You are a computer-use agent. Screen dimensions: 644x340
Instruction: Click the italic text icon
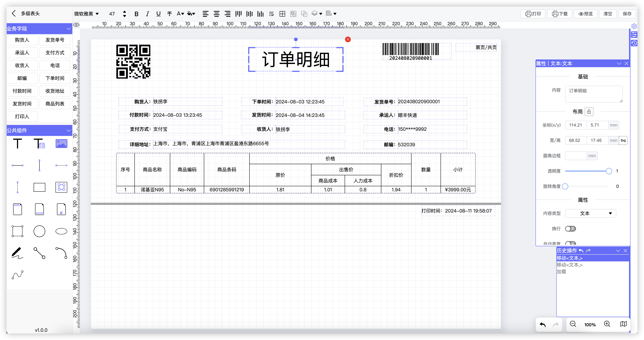click(x=147, y=14)
